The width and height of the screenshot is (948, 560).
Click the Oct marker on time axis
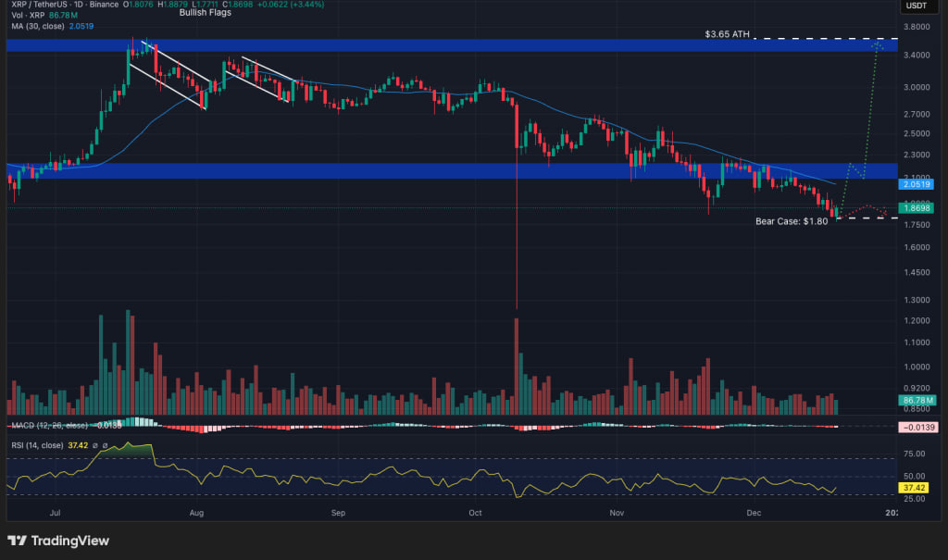[x=476, y=511]
